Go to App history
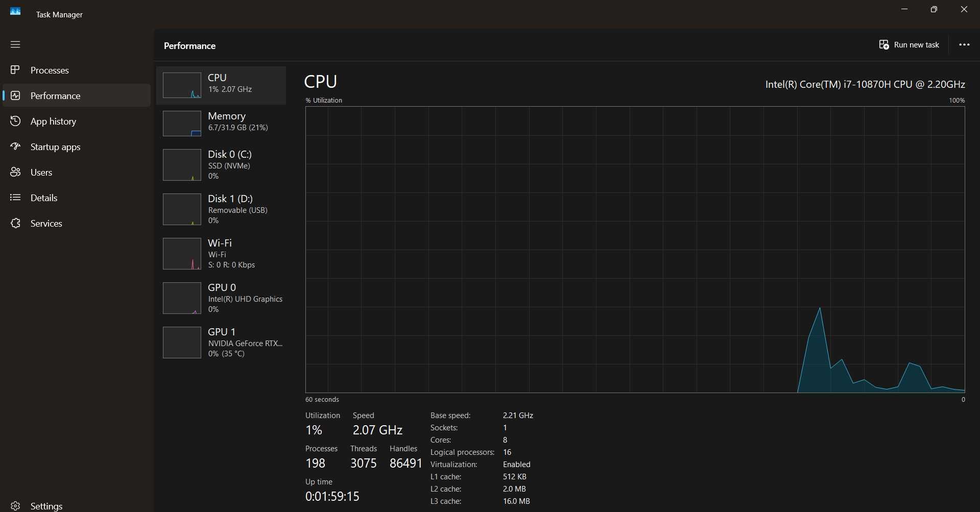Viewport: 980px width, 512px height. pos(77,121)
